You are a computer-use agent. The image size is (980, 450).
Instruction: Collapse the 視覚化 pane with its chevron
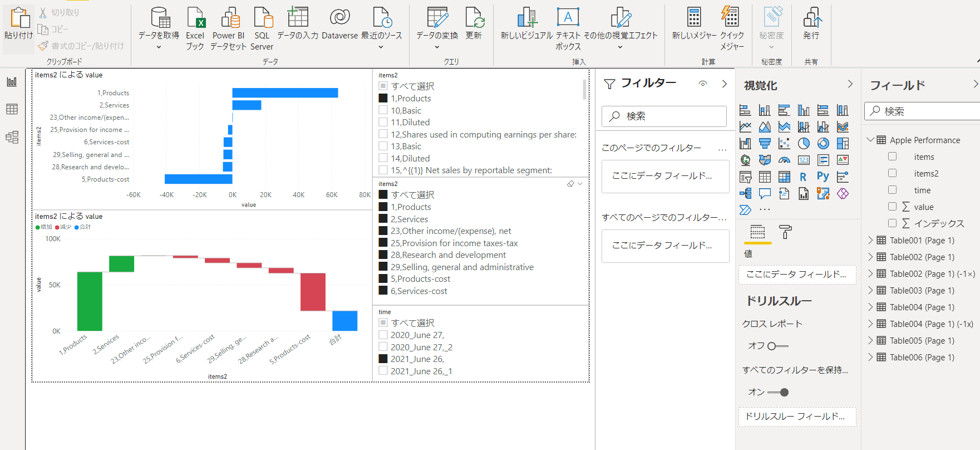coord(850,84)
